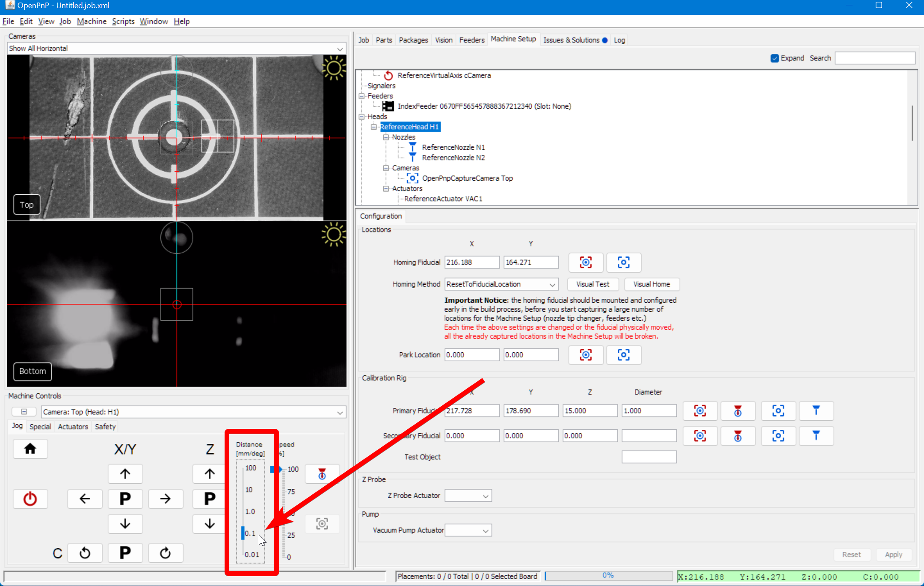924x586 pixels.
Task: Open the Machine menu
Action: 92,21
